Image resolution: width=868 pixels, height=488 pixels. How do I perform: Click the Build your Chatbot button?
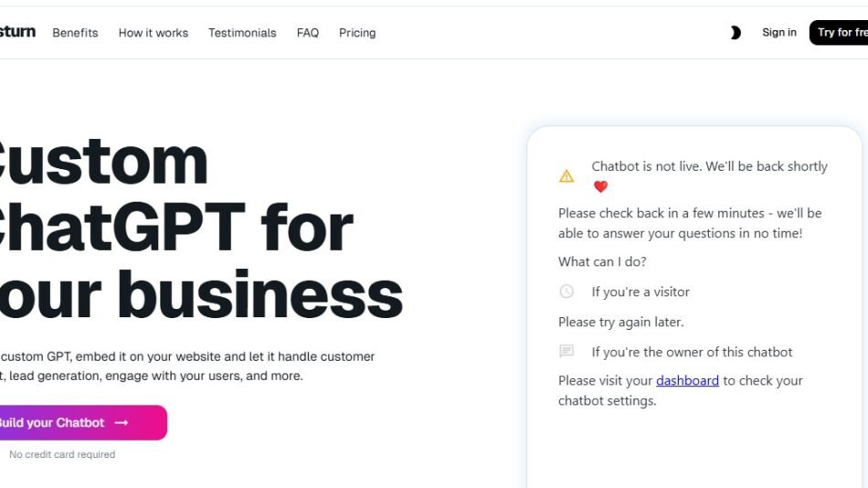82,423
